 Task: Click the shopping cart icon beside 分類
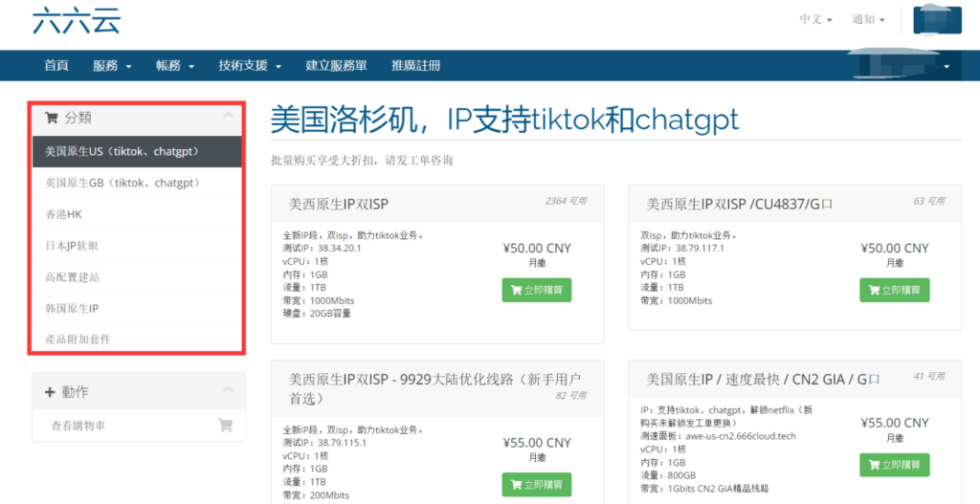pyautogui.click(x=52, y=118)
